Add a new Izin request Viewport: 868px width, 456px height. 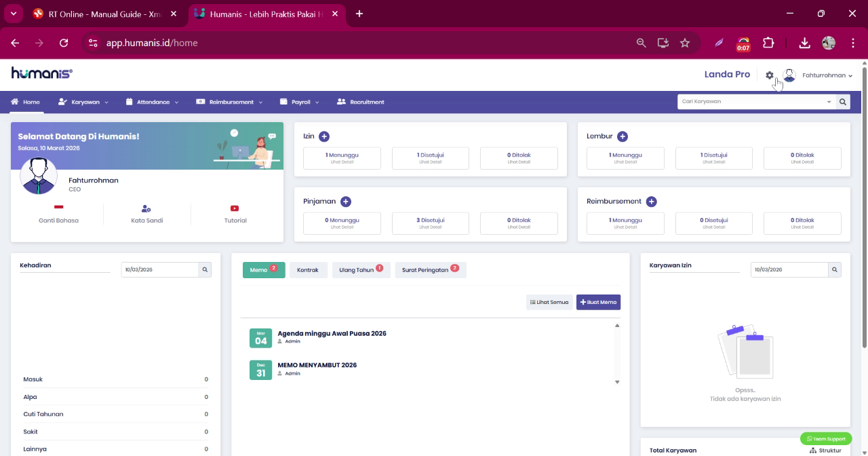coord(324,136)
